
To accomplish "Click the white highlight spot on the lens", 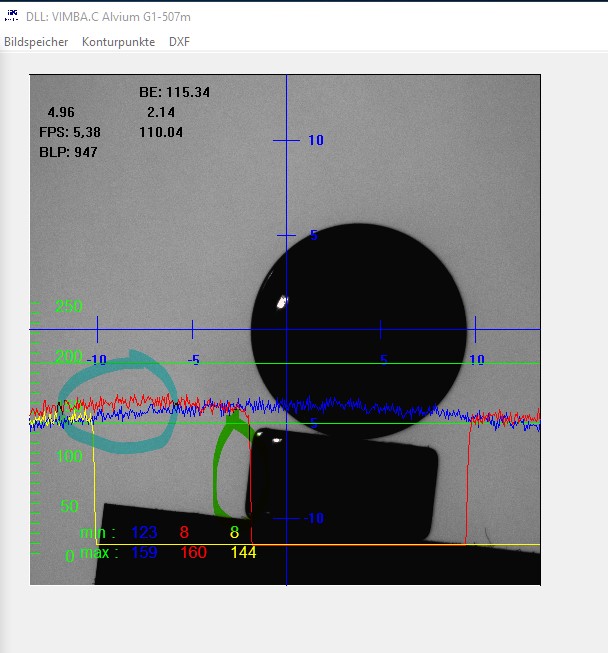I will click(x=282, y=301).
